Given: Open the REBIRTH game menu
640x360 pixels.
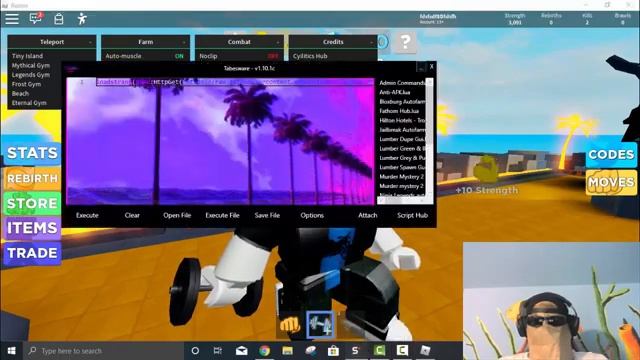Looking at the screenshot, I should 32,178.
